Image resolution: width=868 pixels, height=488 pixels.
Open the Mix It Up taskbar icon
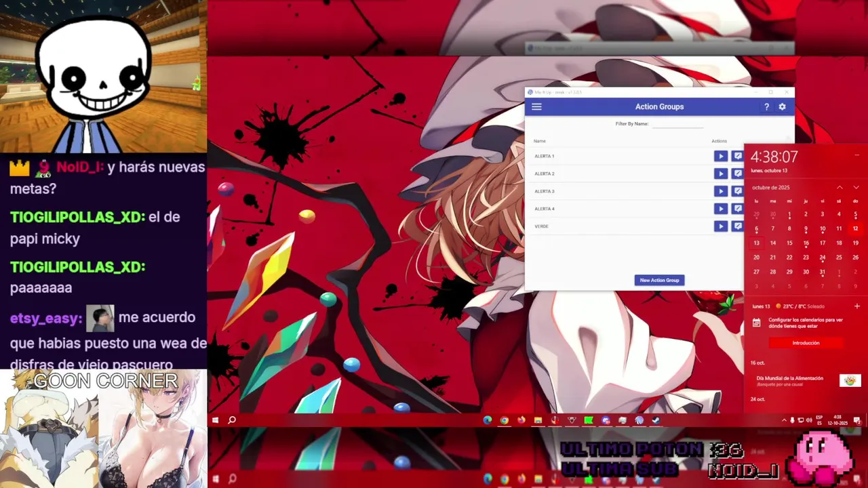639,420
